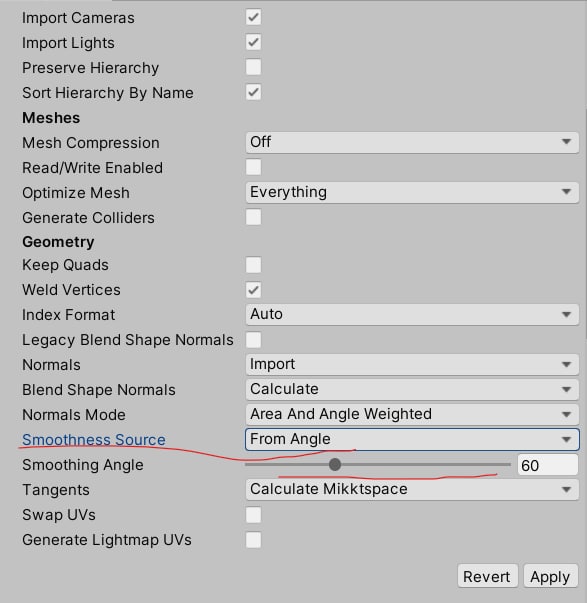Check the Generate Colliders box
Image resolution: width=587 pixels, height=603 pixels.
click(x=253, y=217)
